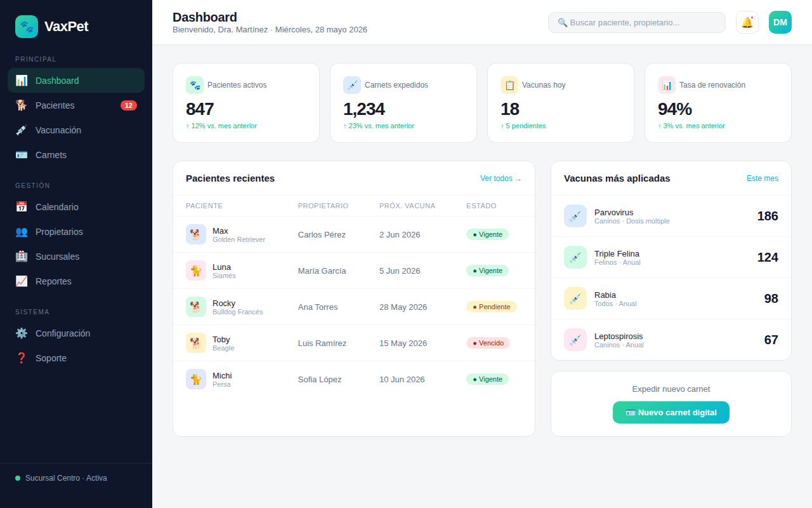812x508 pixels.
Task: Click the Vacunas hoy clipboard icon
Action: (509, 85)
